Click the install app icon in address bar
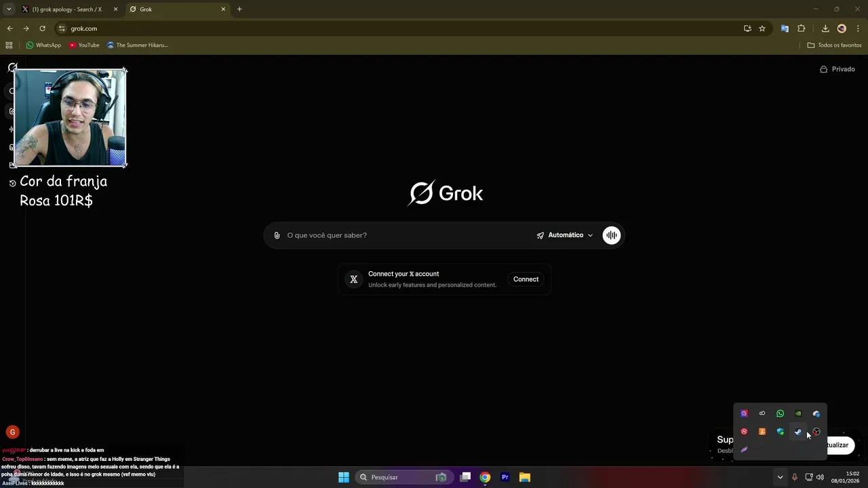Viewport: 868px width, 488px height. [x=747, y=28]
